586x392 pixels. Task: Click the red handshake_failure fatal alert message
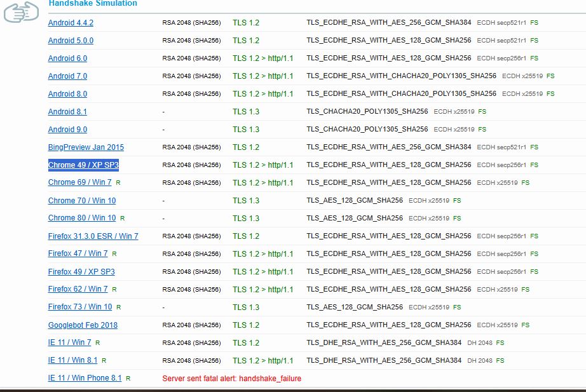pyautogui.click(x=231, y=379)
